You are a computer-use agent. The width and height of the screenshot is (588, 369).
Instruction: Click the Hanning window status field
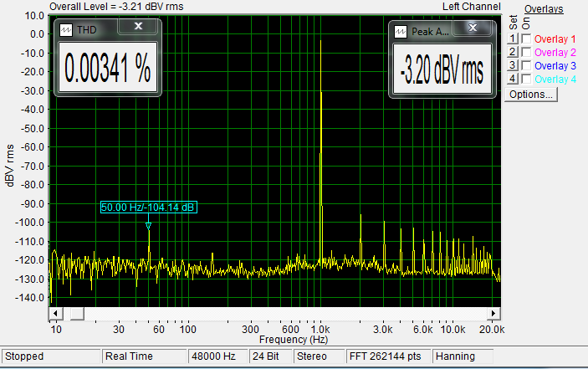463,356
